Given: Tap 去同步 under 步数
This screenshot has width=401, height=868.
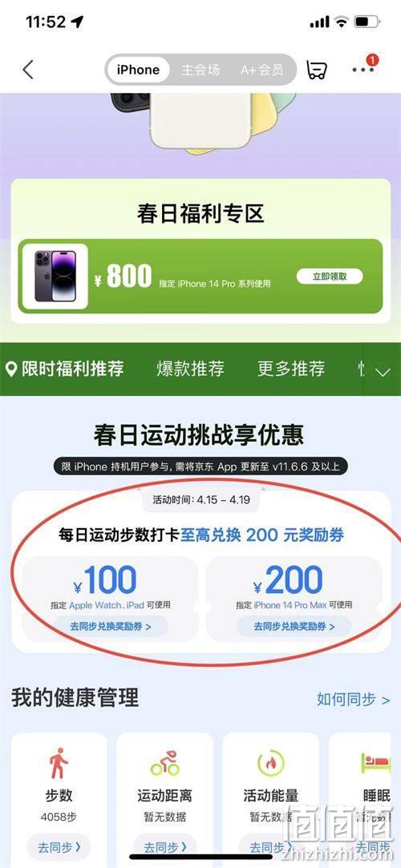Looking at the screenshot, I should pyautogui.click(x=59, y=847).
